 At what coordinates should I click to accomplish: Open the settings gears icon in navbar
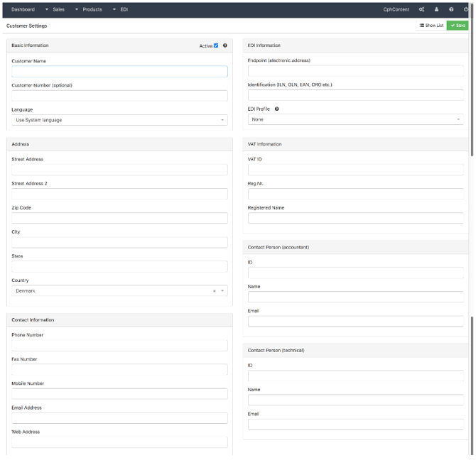coord(421,9)
